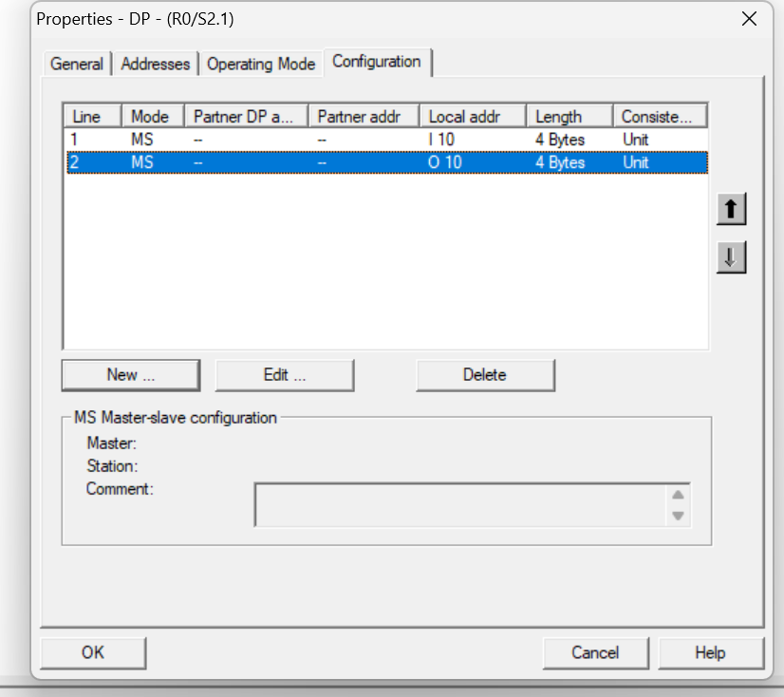Move selected line up with the arrow button

click(731, 209)
